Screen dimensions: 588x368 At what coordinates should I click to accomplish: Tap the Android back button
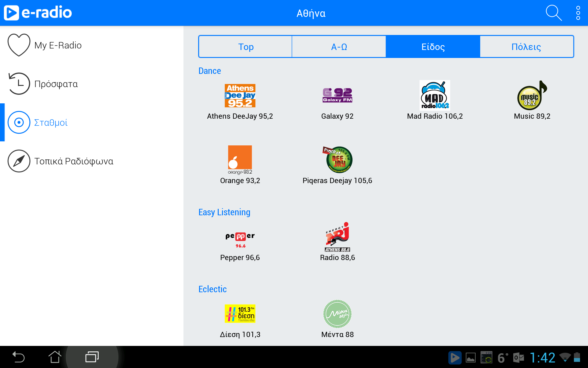pyautogui.click(x=18, y=357)
